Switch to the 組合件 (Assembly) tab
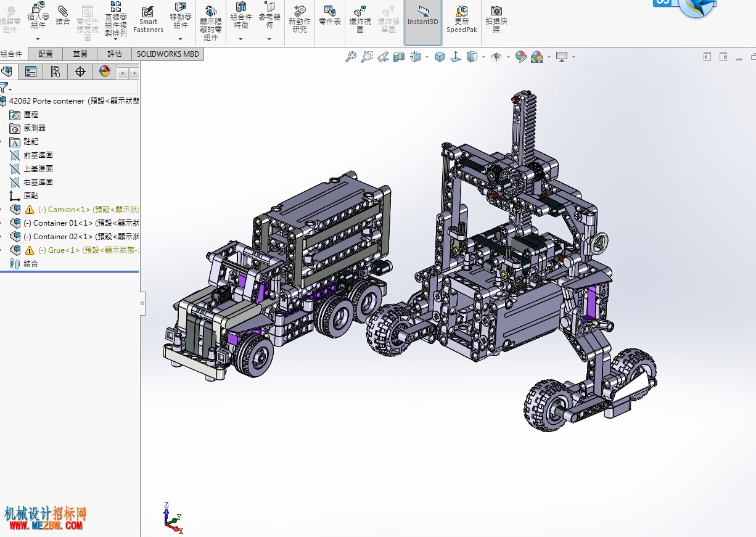The image size is (756, 537). click(12, 54)
